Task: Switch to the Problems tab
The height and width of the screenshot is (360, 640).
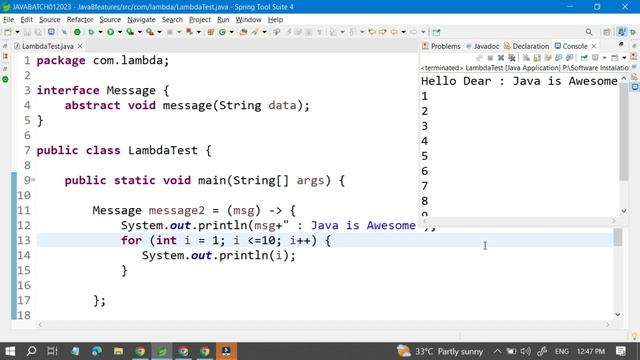Action: 441,46
